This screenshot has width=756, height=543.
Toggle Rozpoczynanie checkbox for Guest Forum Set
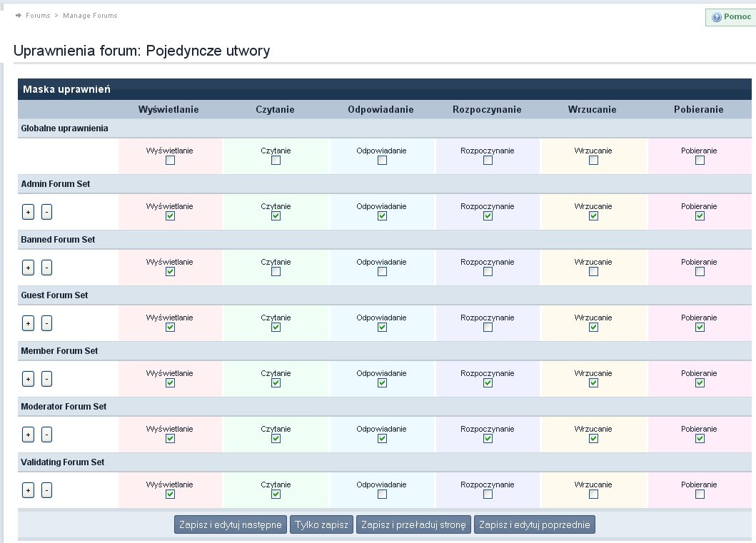(x=488, y=328)
